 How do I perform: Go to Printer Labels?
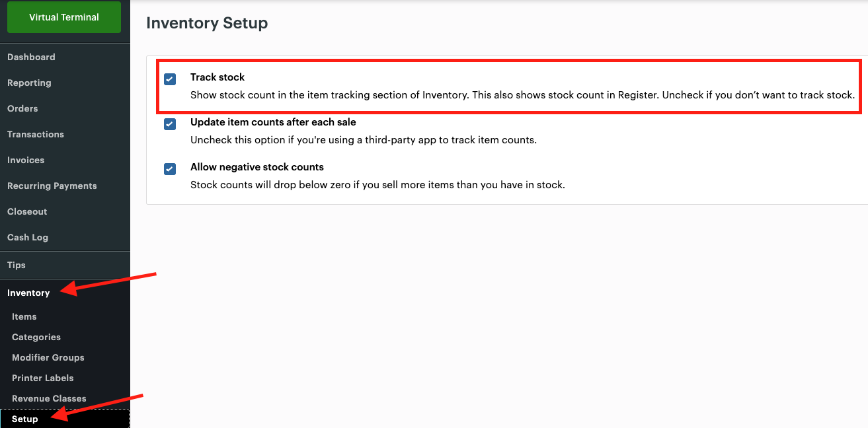(43, 378)
